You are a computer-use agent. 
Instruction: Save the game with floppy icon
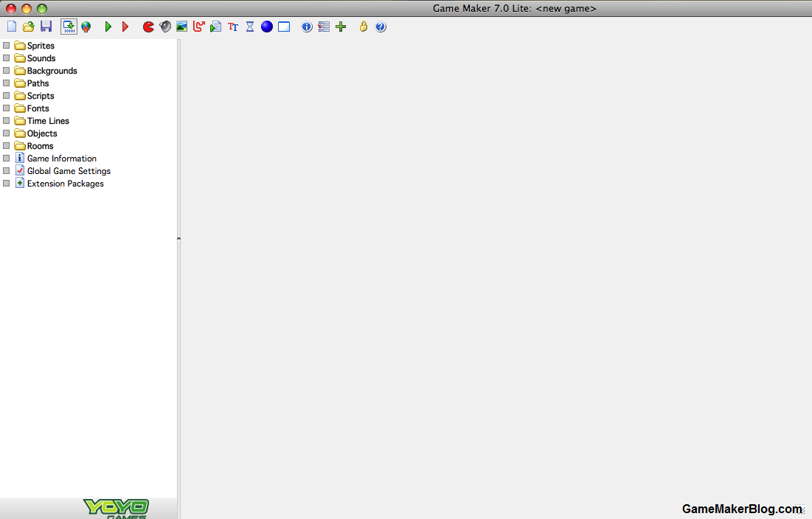(x=46, y=27)
